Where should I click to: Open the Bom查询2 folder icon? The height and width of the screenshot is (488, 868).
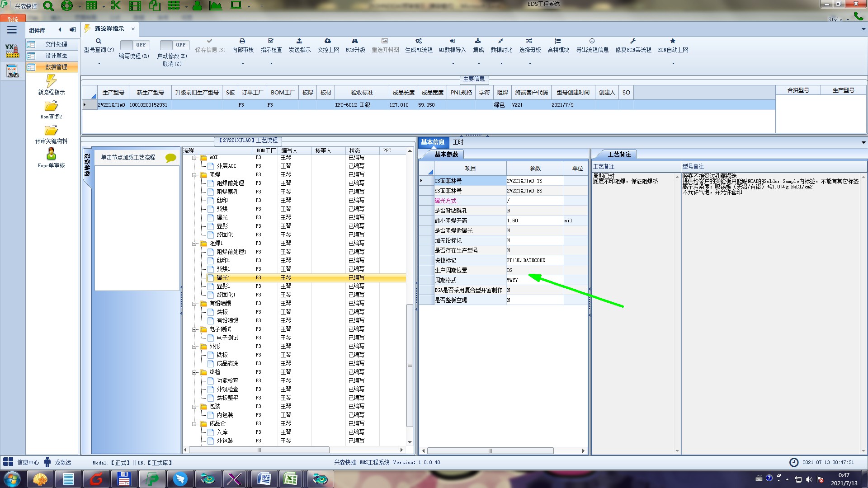pyautogui.click(x=51, y=107)
